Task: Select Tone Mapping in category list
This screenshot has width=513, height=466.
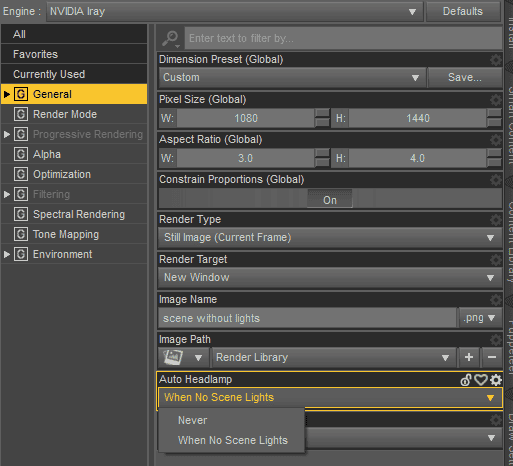Action: (74, 234)
